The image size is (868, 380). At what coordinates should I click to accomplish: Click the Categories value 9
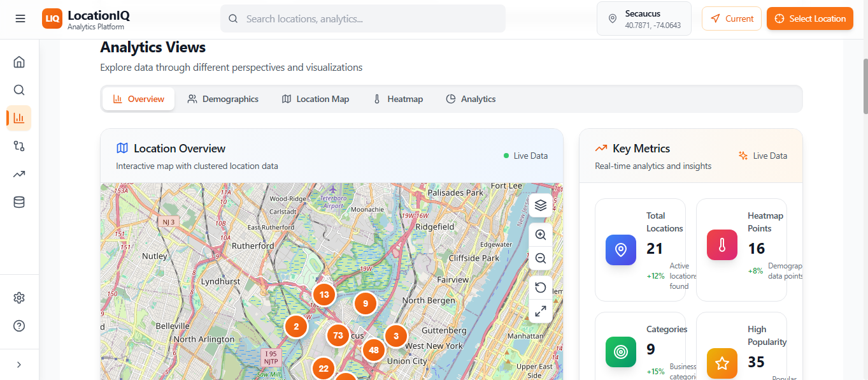[650, 349]
